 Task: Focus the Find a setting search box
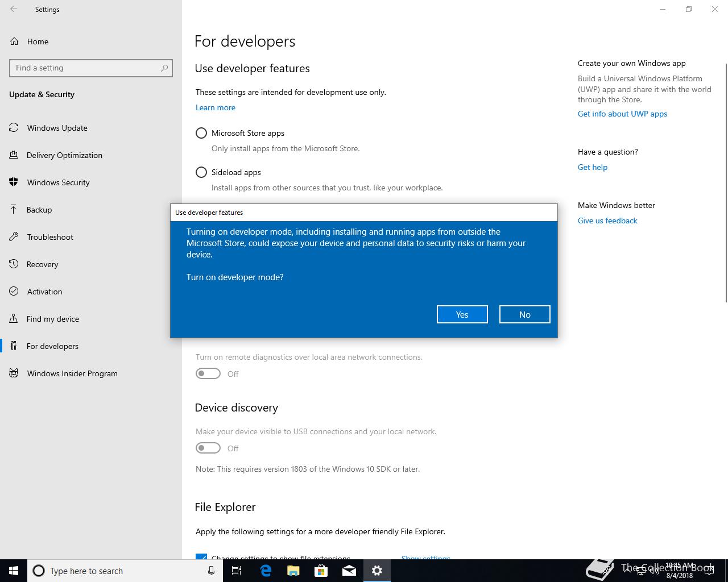[91, 68]
